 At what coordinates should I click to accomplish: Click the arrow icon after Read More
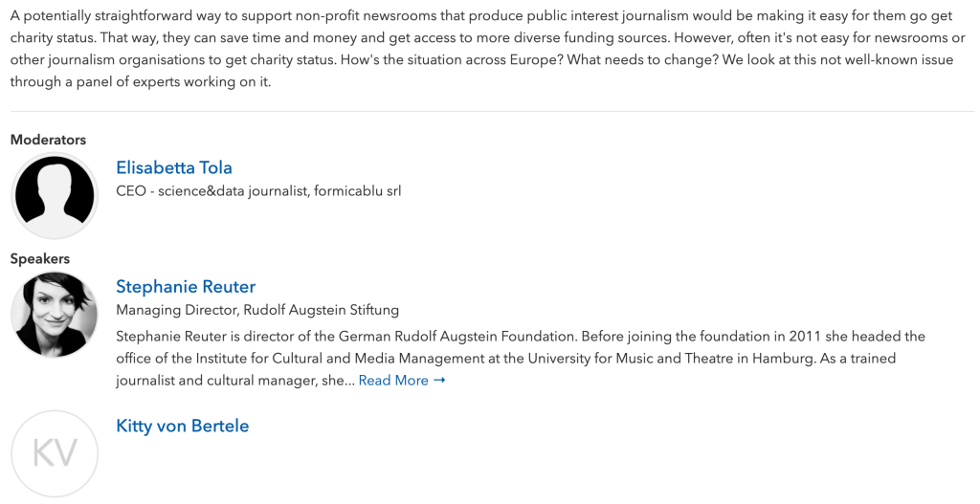(439, 381)
